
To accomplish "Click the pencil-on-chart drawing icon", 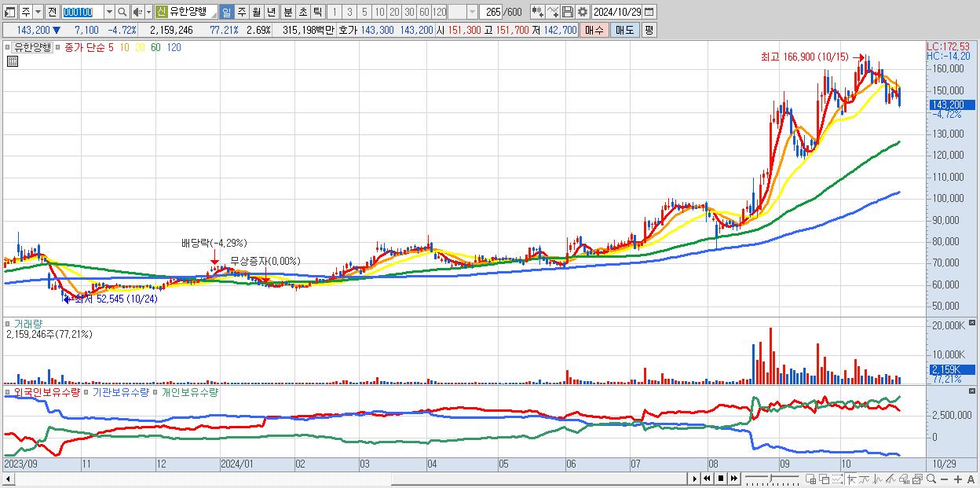I will 890,479.
